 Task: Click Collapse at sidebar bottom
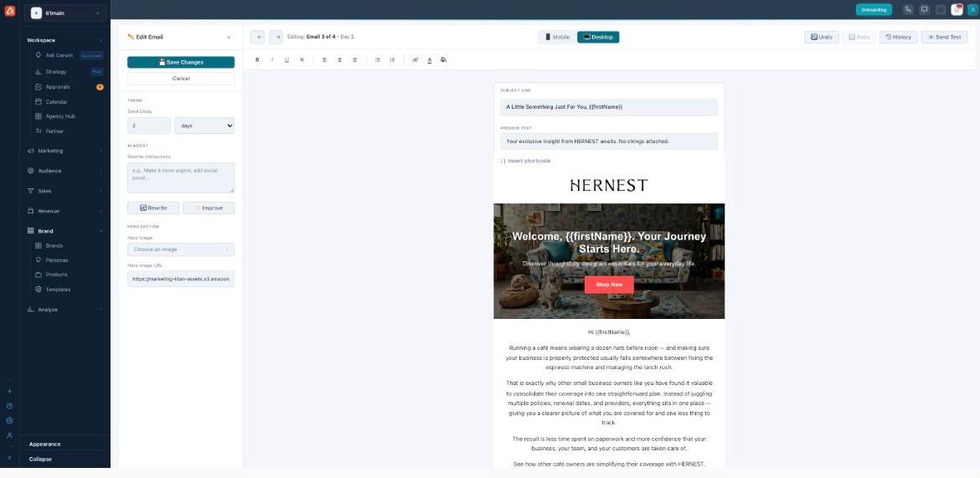tap(41, 460)
